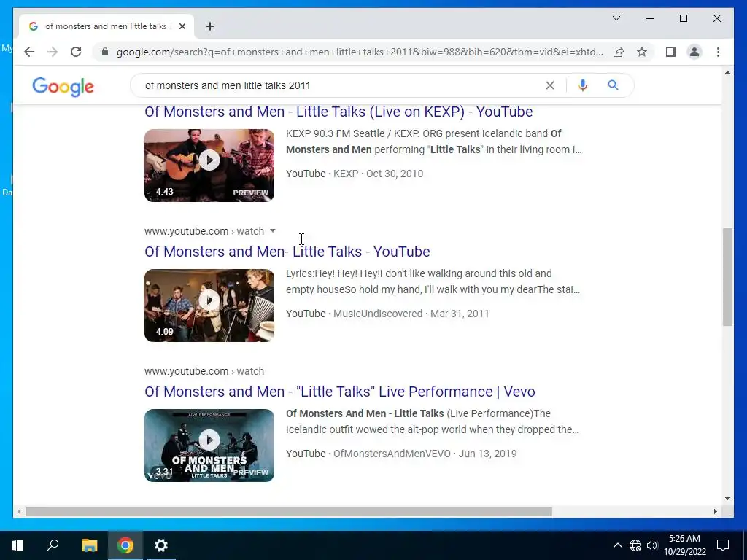Reload the current page

pyautogui.click(x=76, y=52)
